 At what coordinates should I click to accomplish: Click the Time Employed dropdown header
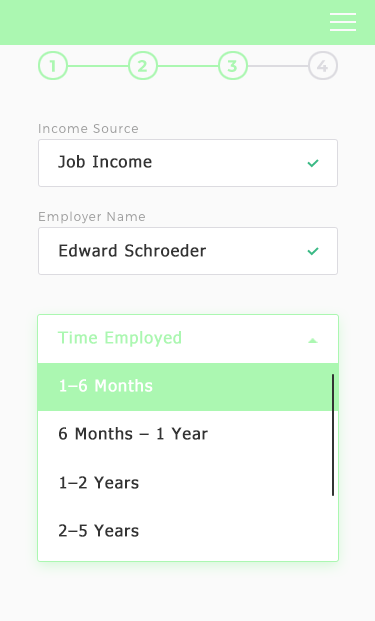point(188,339)
